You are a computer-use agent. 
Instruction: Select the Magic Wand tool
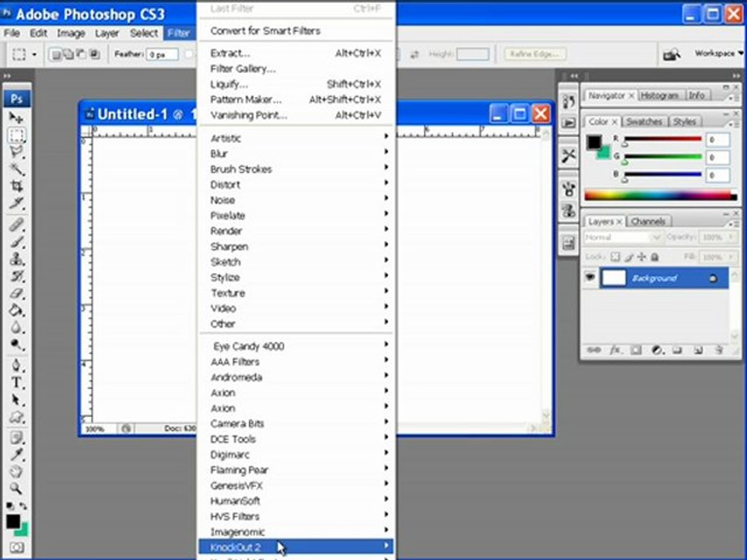pyautogui.click(x=16, y=169)
